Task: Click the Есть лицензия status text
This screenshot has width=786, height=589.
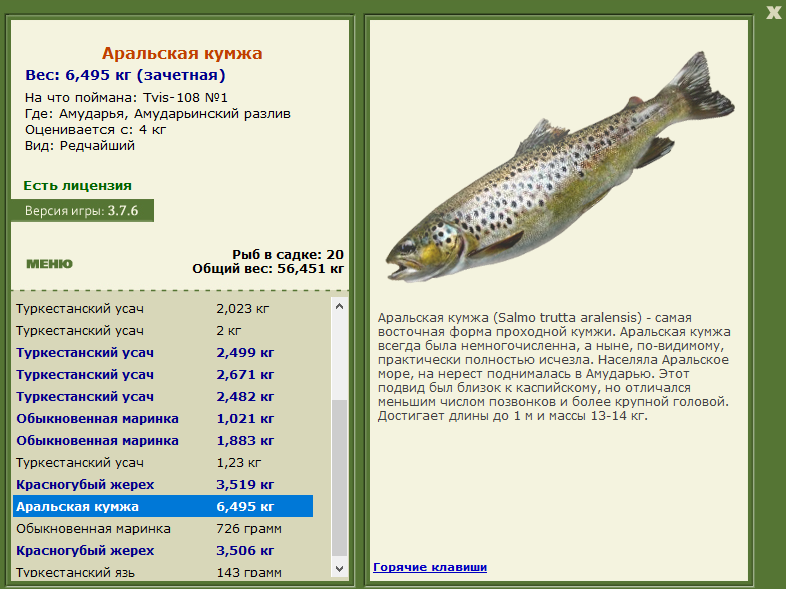Action: 77,185
